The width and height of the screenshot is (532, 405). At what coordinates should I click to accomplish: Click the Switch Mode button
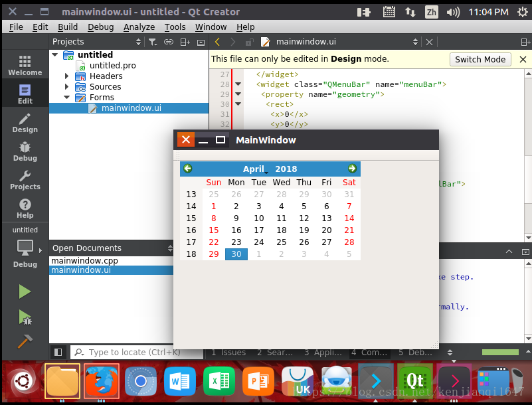(x=480, y=59)
